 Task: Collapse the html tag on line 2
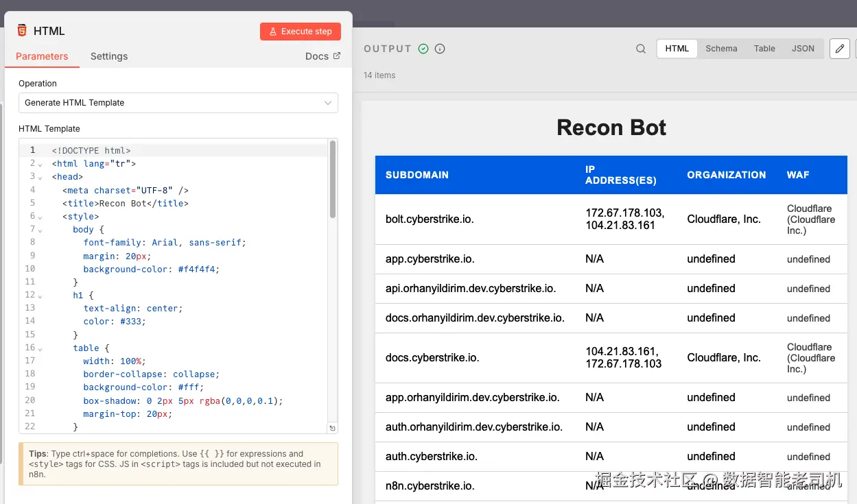coord(40,164)
